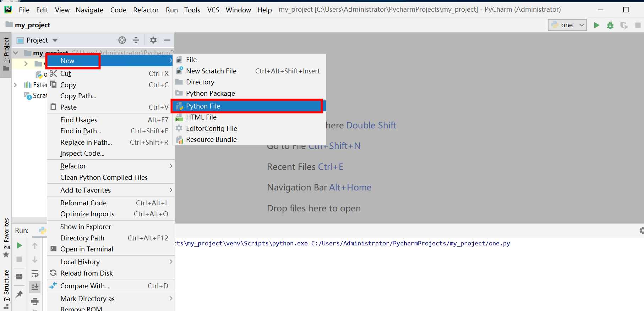644x311 pixels.
Task: Click Copy in context menu
Action: (110, 85)
